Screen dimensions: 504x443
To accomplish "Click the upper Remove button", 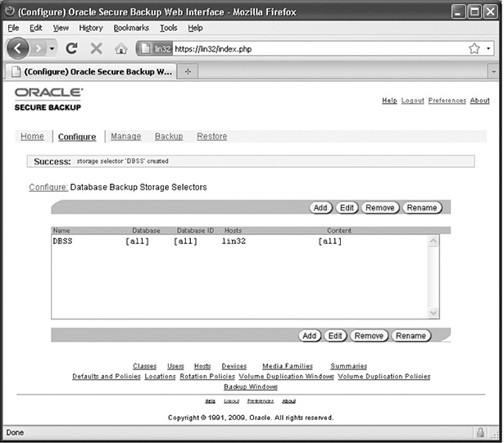I will pyautogui.click(x=380, y=207).
